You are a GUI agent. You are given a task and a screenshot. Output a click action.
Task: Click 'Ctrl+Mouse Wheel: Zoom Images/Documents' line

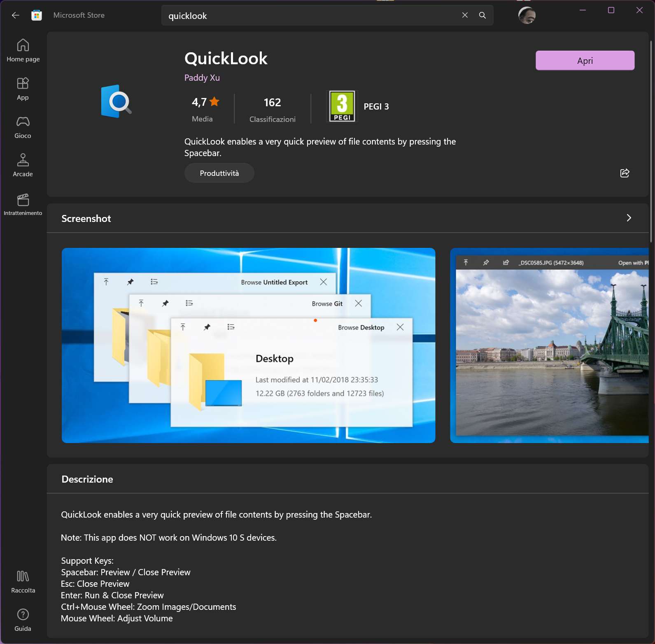[149, 607]
